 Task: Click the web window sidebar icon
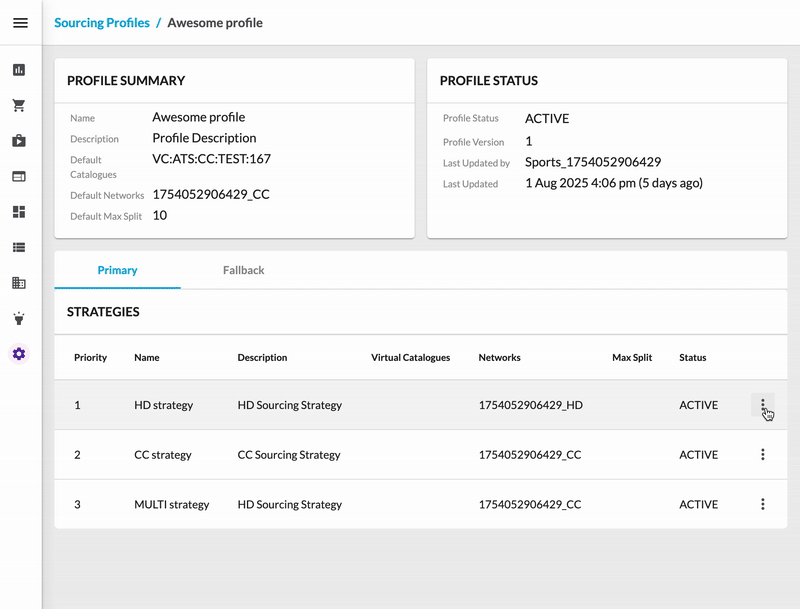pos(19,176)
